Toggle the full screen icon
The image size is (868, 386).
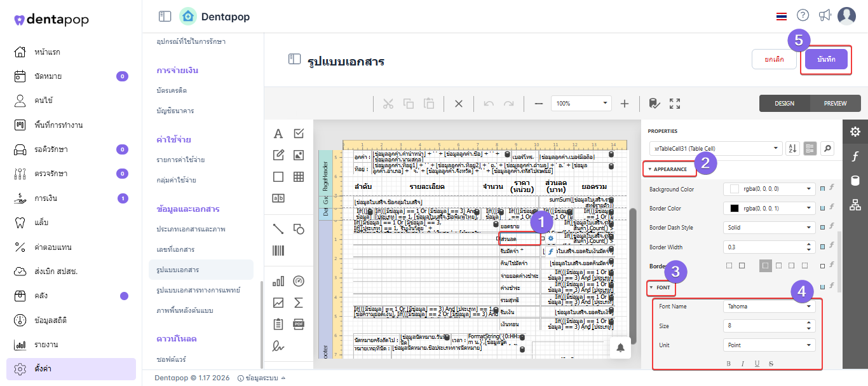tap(675, 104)
